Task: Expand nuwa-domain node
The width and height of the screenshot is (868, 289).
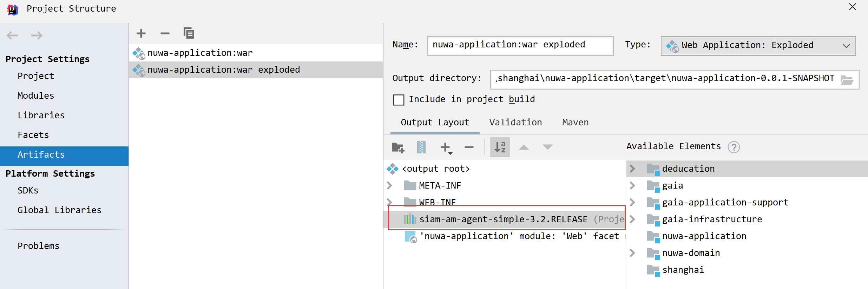Action: click(x=632, y=253)
